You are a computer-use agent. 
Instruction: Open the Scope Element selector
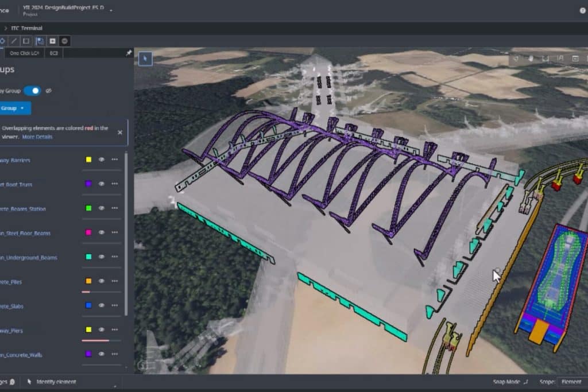click(x=571, y=382)
